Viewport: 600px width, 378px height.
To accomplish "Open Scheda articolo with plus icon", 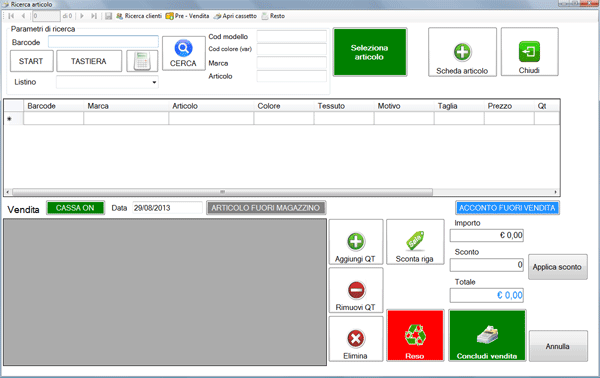I will tap(462, 52).
